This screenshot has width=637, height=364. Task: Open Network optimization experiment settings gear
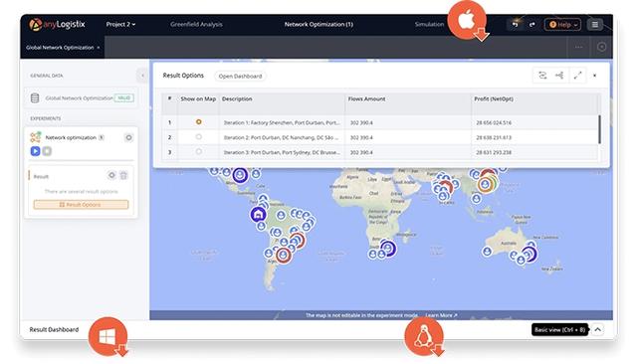tap(128, 137)
